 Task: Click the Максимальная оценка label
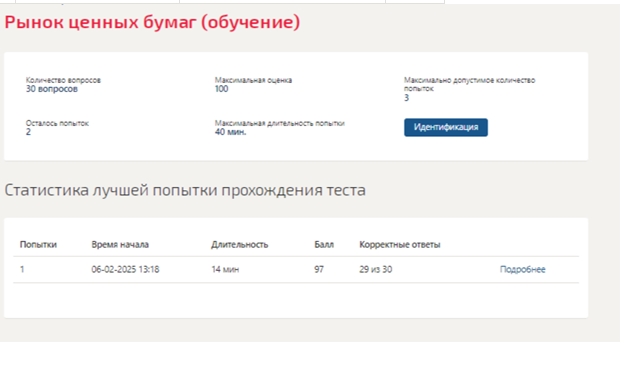(x=253, y=80)
